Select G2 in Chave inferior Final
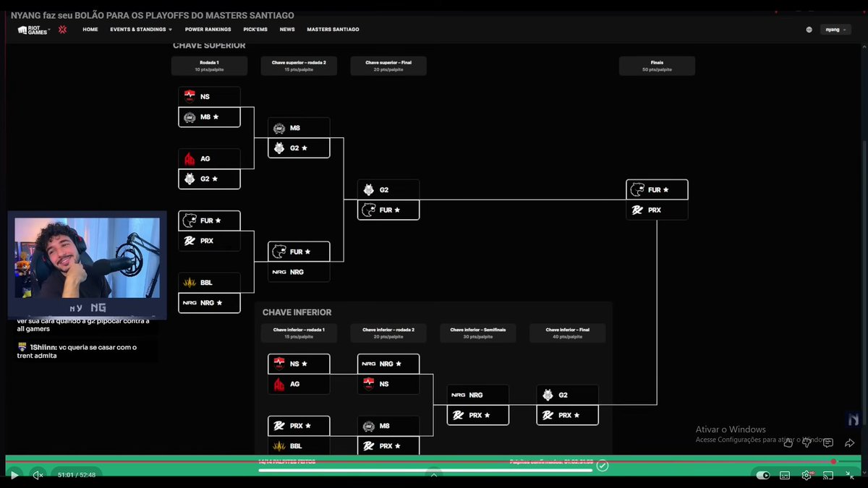 (x=568, y=395)
